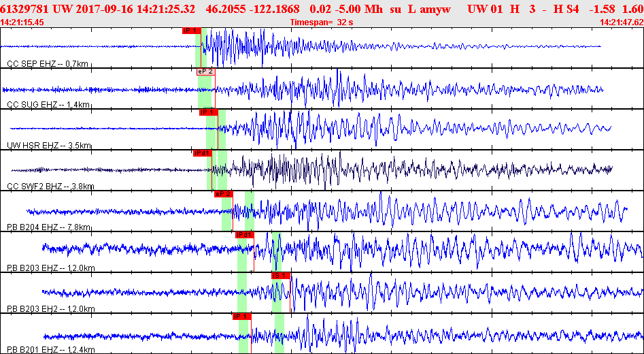Viewport: 644px width, 354px height.
Task: Click the iPd1 pick flag on CC SWF2 trace
Action: click(x=203, y=153)
